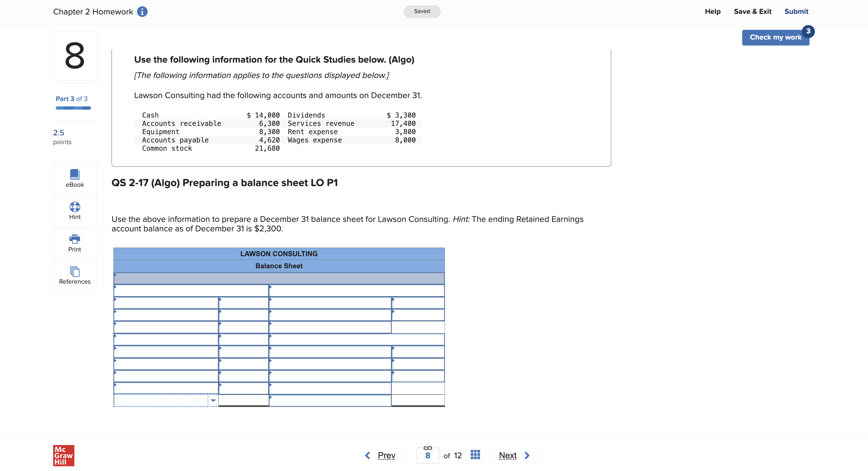Image resolution: width=868 pixels, height=471 pixels.
Task: Click the Saved status pill
Action: [422, 11]
